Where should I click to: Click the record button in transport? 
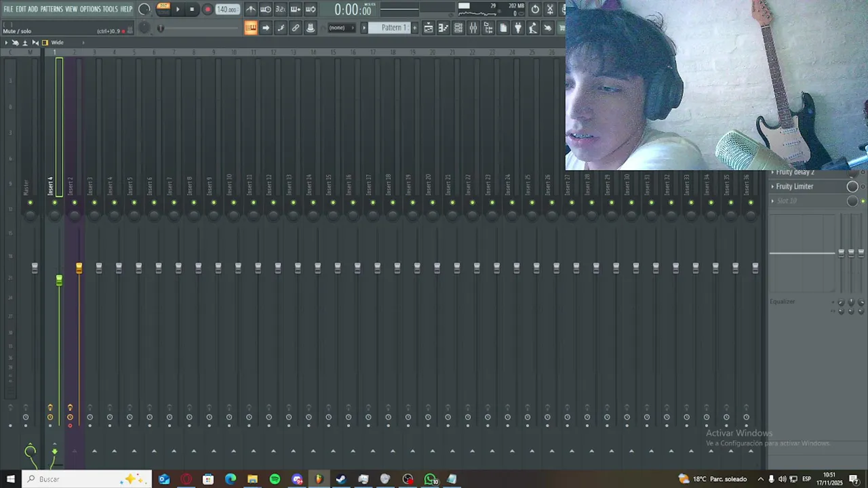[x=208, y=9]
